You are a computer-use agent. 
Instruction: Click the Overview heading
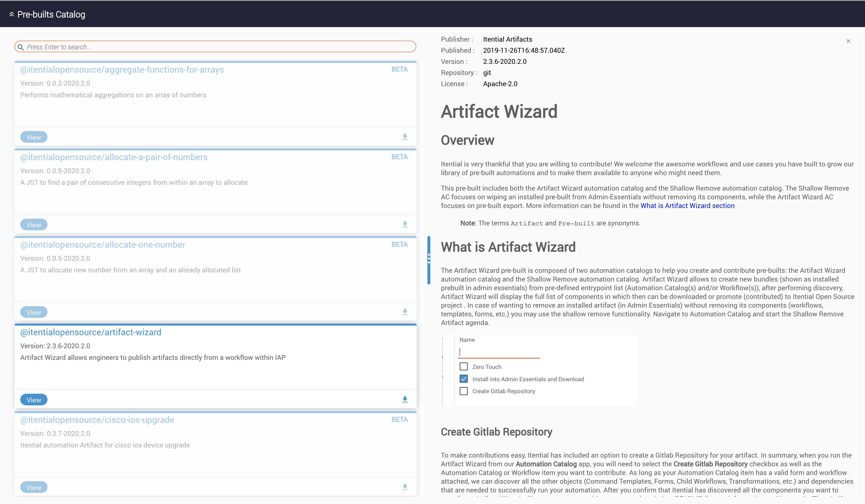[x=468, y=140]
